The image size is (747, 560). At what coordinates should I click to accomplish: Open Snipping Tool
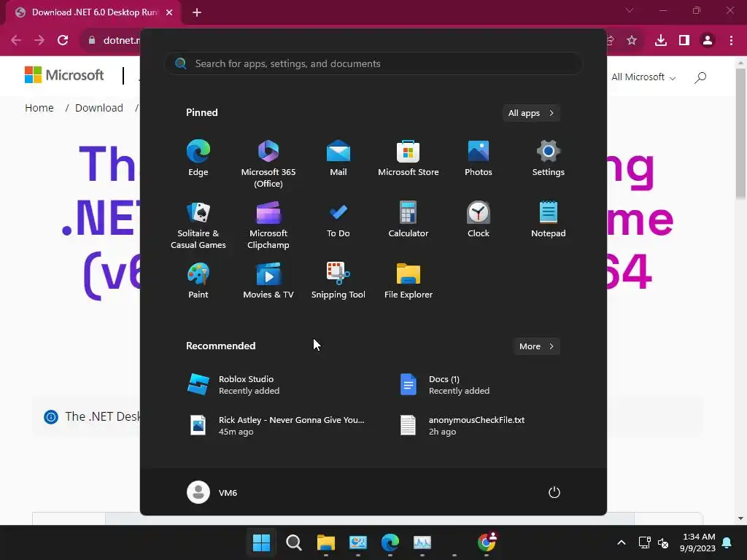point(338,281)
